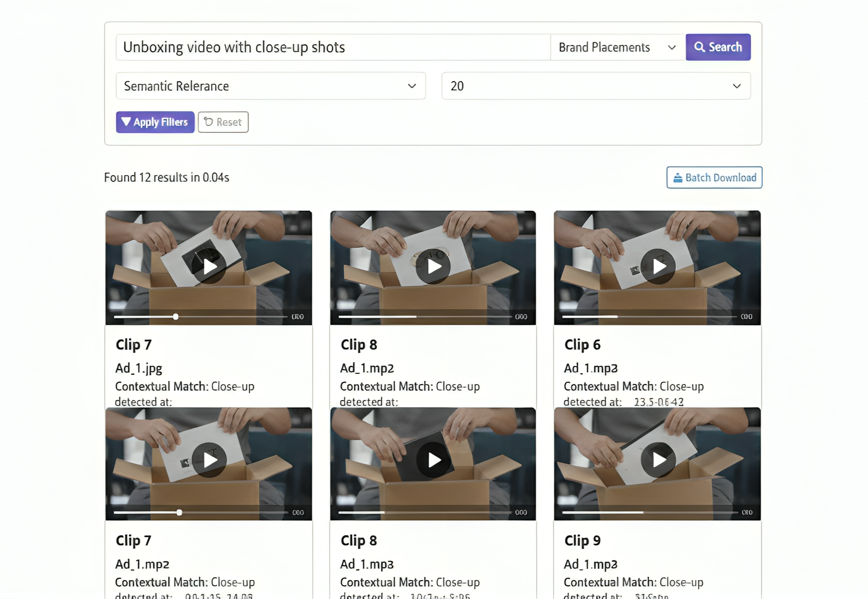Click the magnifier icon in the Search button
The image size is (868, 599).
click(699, 47)
